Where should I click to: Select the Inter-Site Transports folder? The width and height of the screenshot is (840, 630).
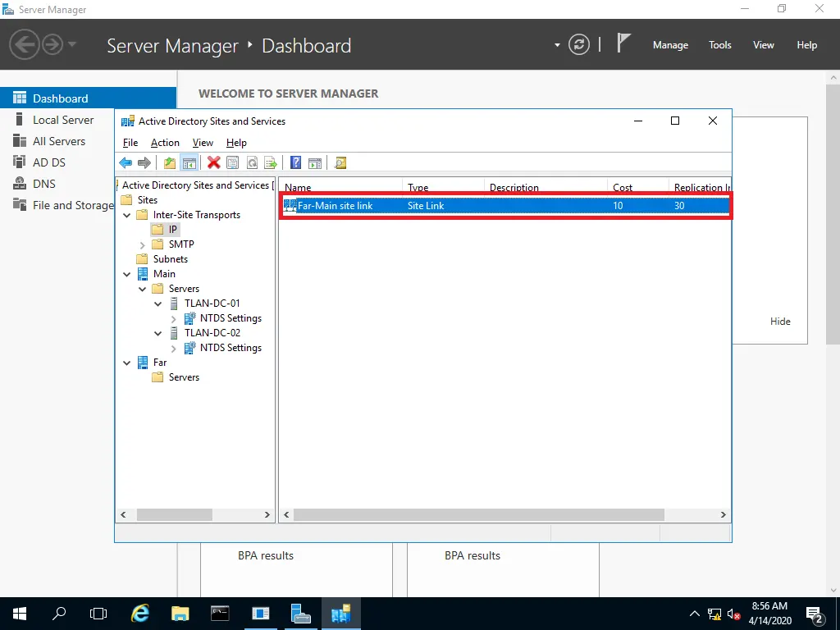197,215
